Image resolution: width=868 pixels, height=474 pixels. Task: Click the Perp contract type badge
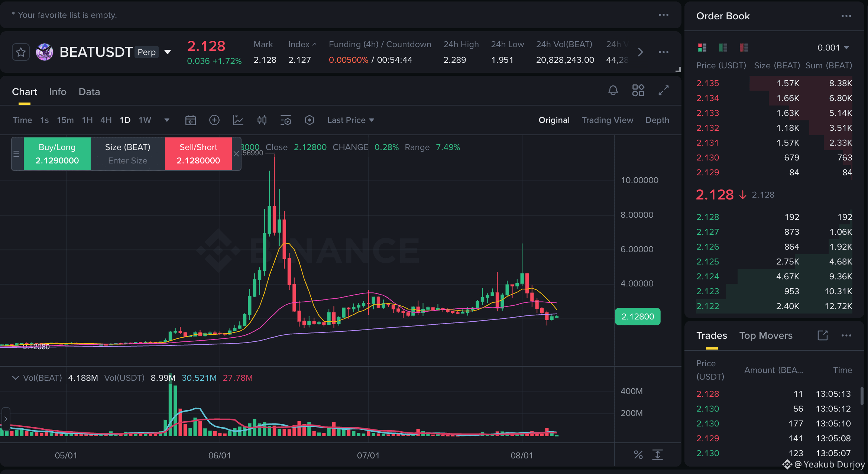(x=147, y=52)
